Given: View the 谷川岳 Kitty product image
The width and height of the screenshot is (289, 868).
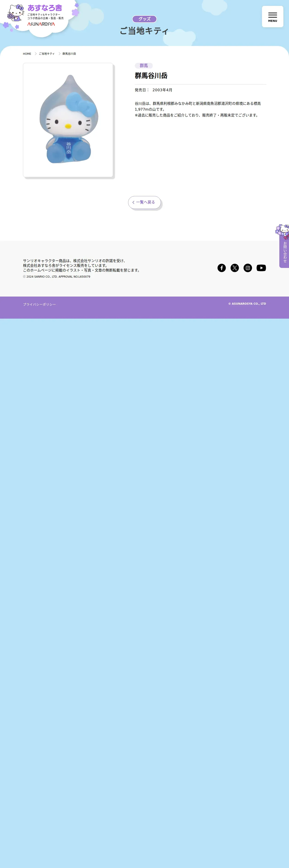Looking at the screenshot, I should [68, 120].
